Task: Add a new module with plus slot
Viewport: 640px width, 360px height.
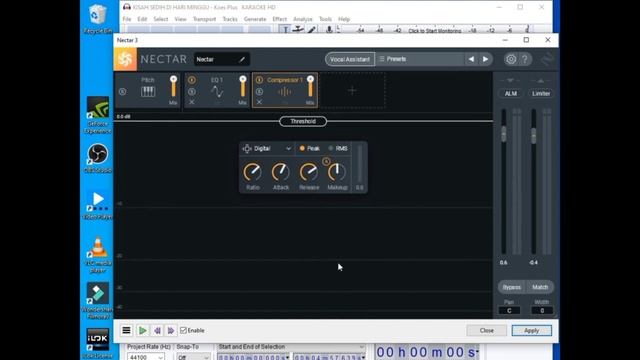Action: pos(352,91)
